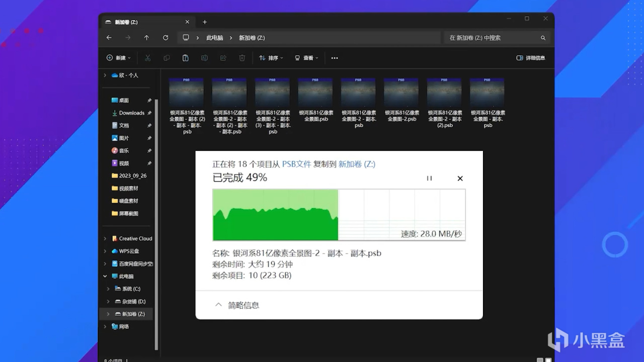
Task: Select the file 银河系81亿像素全景图.psb
Action: [315, 100]
